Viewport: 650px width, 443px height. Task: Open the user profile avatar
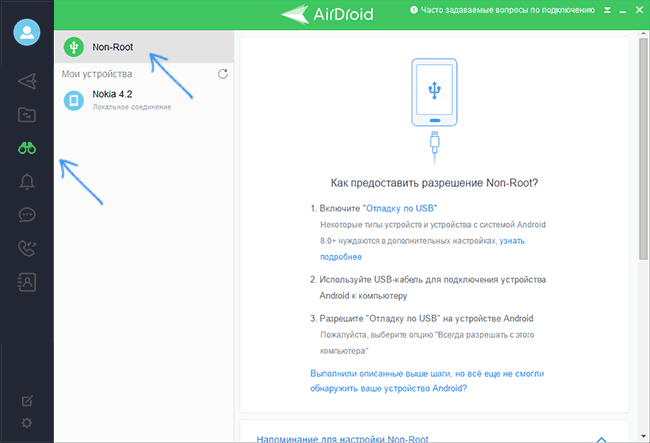point(27,32)
